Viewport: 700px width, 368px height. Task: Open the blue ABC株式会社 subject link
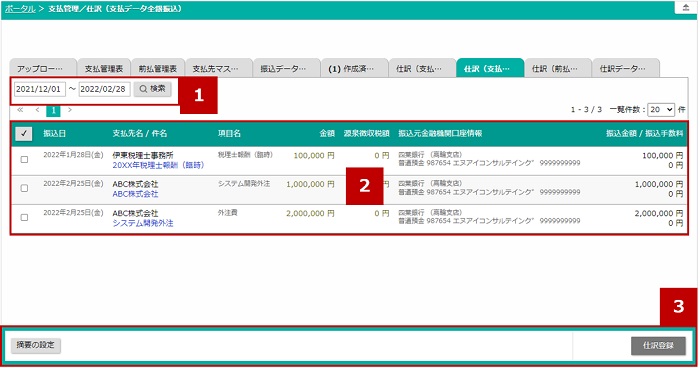pos(135,194)
